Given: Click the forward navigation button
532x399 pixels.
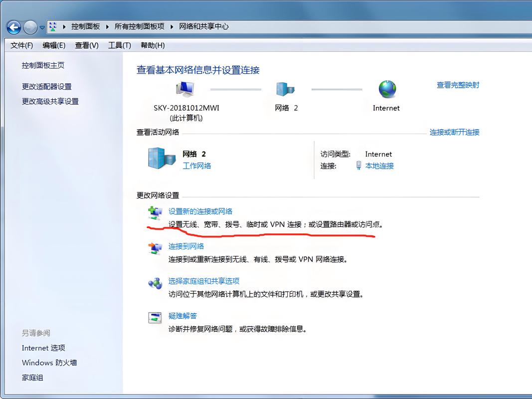Looking at the screenshot, I should click(30, 27).
